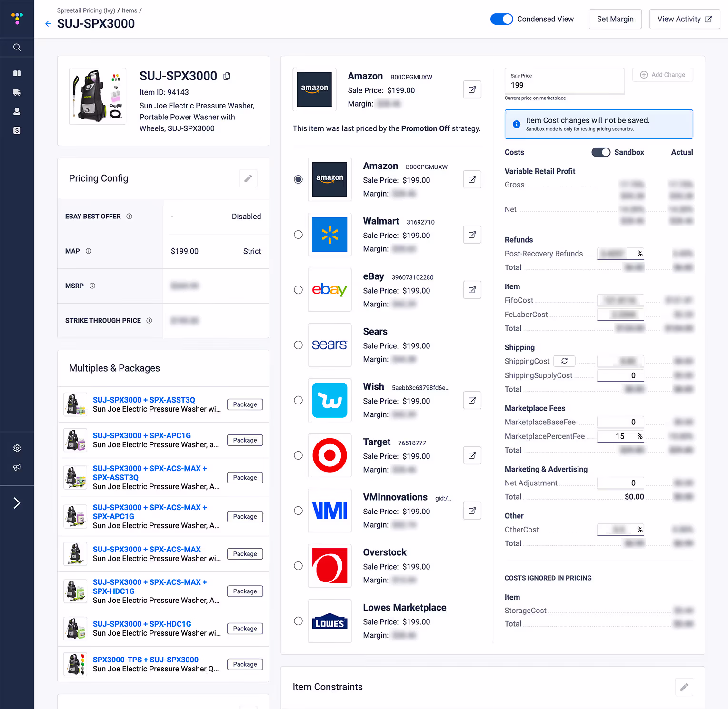Select the Amazon marketplace radio button
Viewport: 728px width, 709px height.
tap(298, 179)
